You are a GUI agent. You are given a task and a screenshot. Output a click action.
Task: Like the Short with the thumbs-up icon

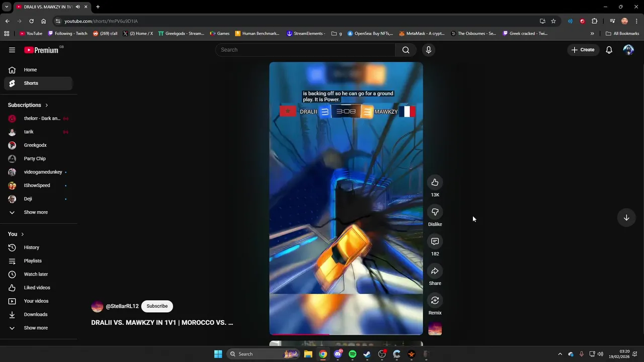[x=435, y=183]
